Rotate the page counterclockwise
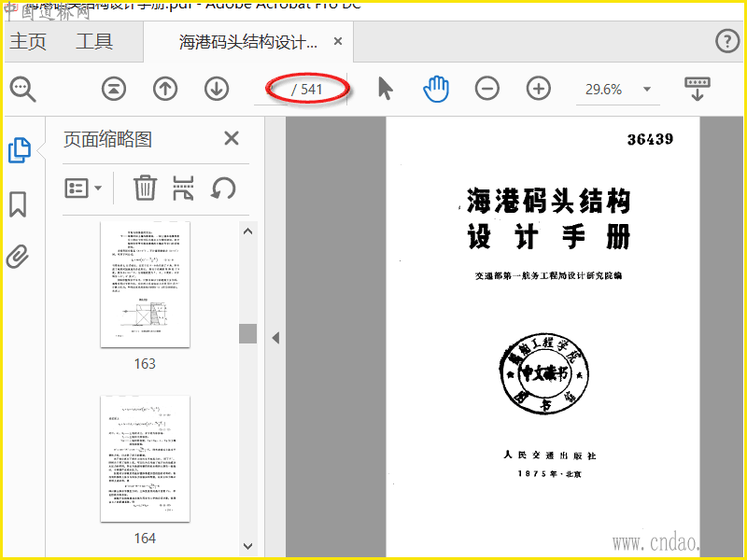 223,189
